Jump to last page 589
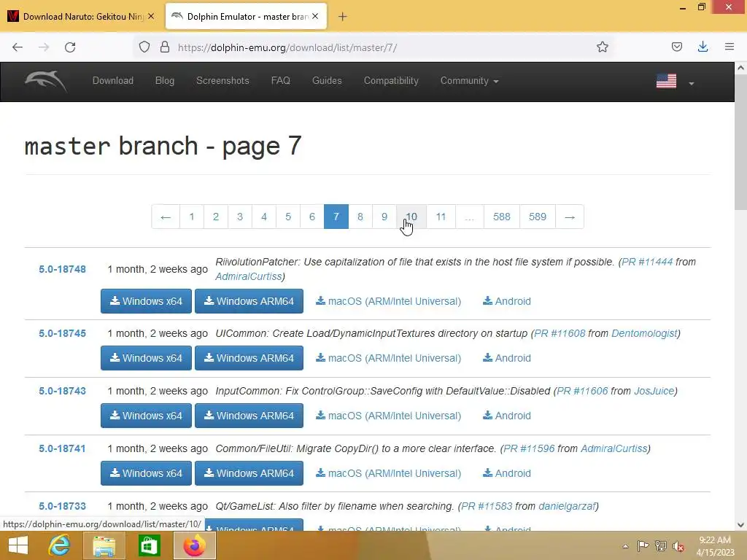The width and height of the screenshot is (747, 560). tap(538, 217)
